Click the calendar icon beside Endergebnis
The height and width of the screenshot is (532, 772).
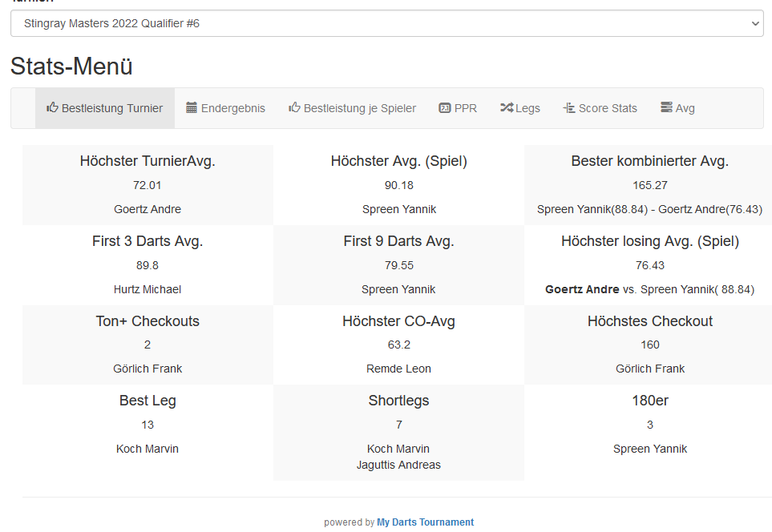point(192,107)
